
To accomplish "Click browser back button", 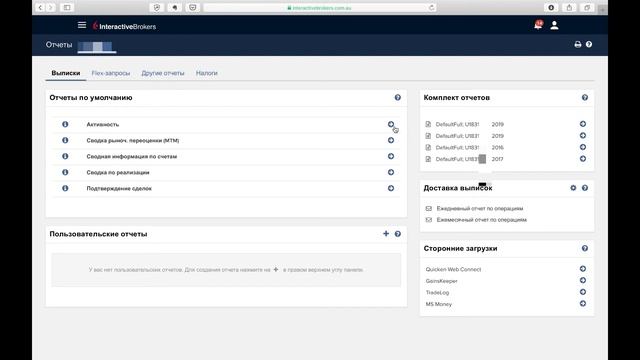I will click(40, 7).
